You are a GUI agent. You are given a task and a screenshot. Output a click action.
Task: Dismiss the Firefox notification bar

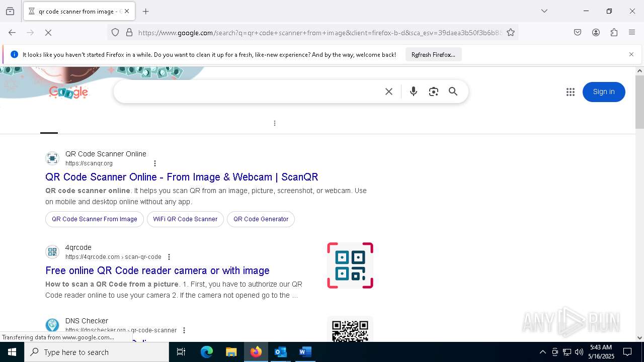pyautogui.click(x=631, y=54)
